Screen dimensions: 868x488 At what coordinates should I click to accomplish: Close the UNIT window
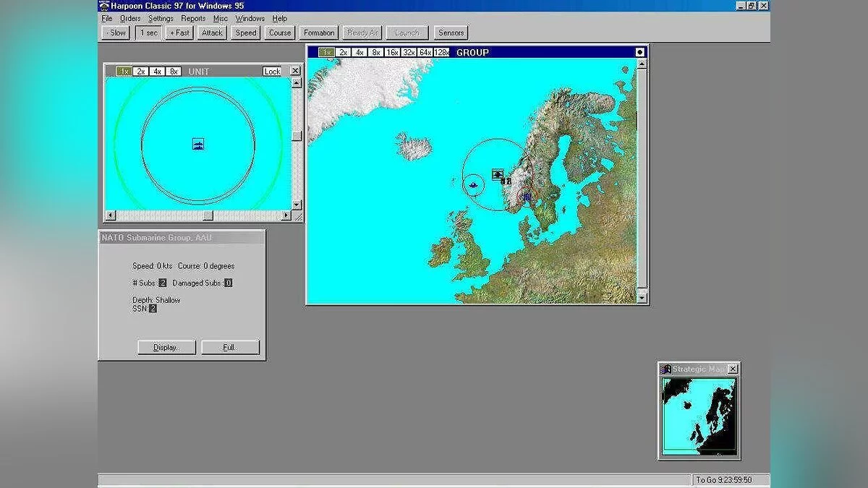[x=295, y=71]
